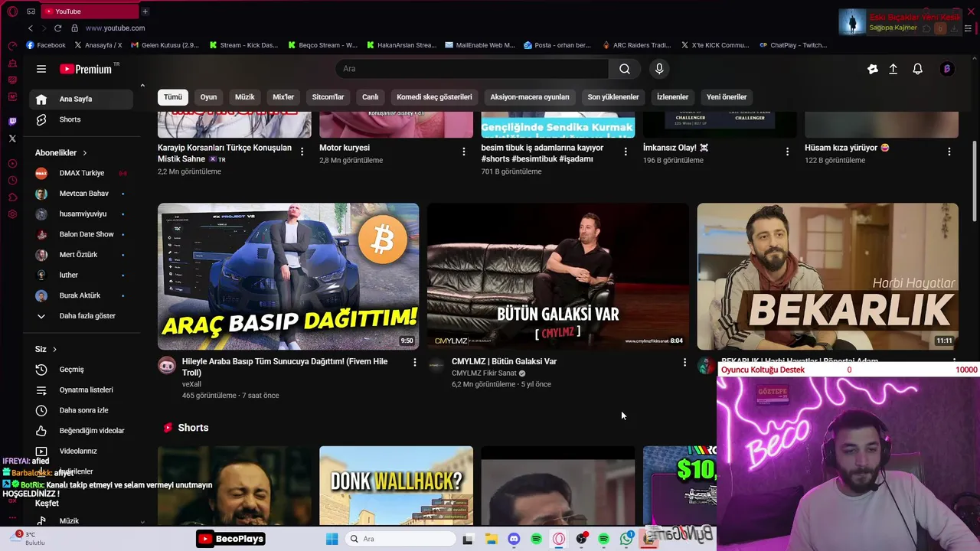Image resolution: width=980 pixels, height=551 pixels.
Task: Select the Oyun filter chip
Action: click(208, 97)
